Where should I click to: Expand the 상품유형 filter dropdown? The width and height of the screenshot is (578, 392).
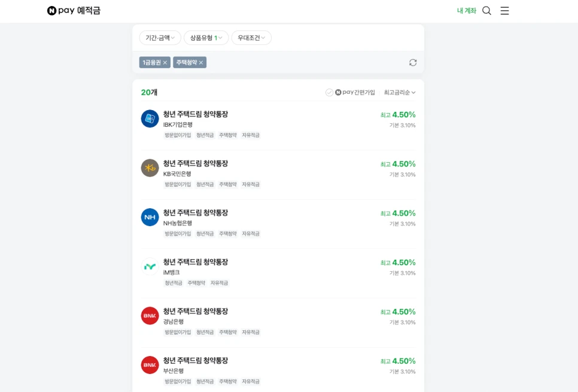click(206, 38)
